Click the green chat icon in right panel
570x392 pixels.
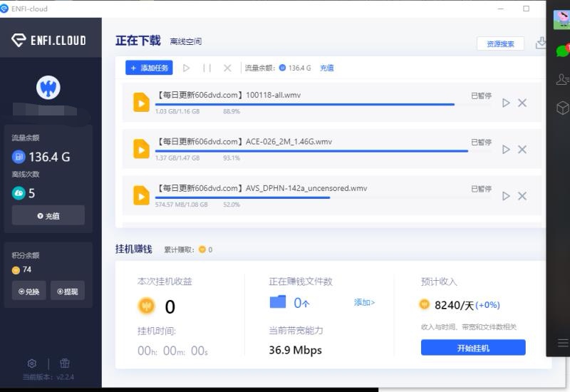[x=562, y=50]
